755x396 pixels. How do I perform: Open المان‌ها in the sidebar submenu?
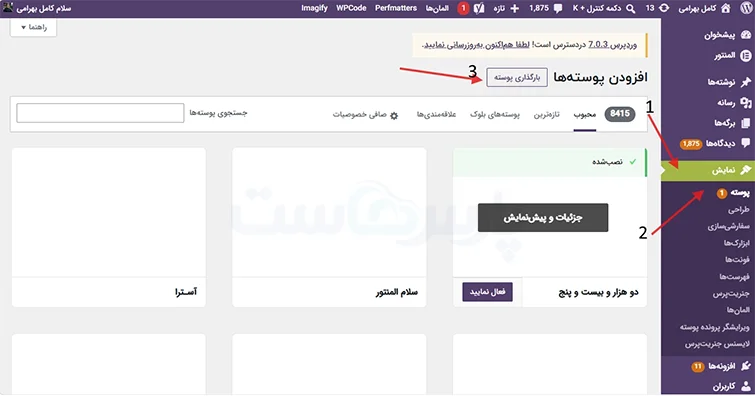[738, 310]
